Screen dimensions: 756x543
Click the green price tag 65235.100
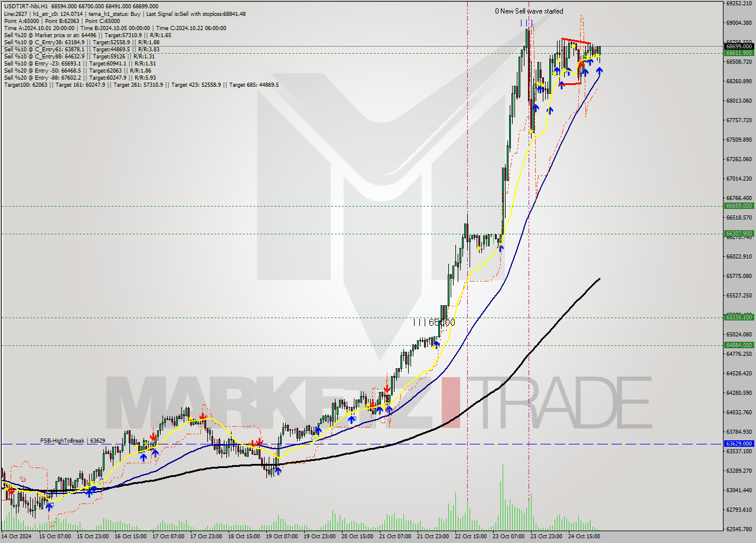tap(739, 317)
